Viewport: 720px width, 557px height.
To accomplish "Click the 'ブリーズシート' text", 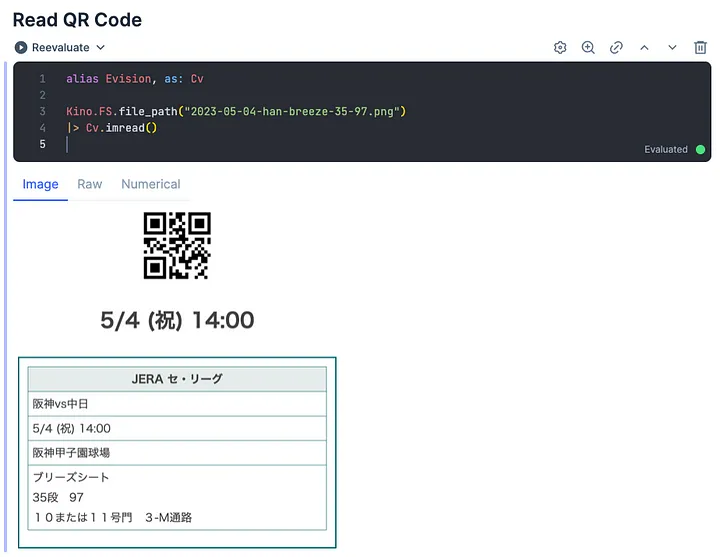I will 71,477.
